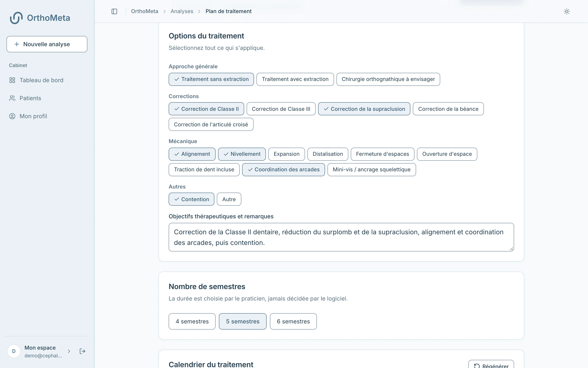Toggle Coordination des arcades

(x=283, y=170)
